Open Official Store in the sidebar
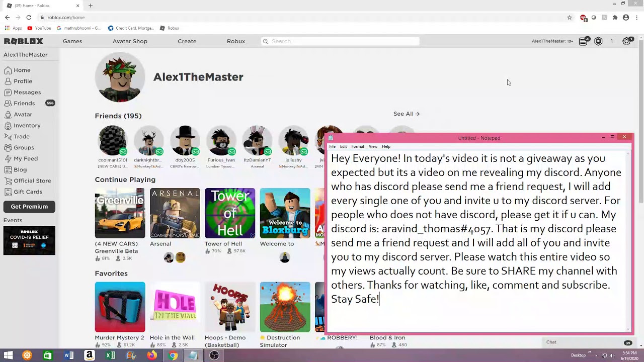 27,180
